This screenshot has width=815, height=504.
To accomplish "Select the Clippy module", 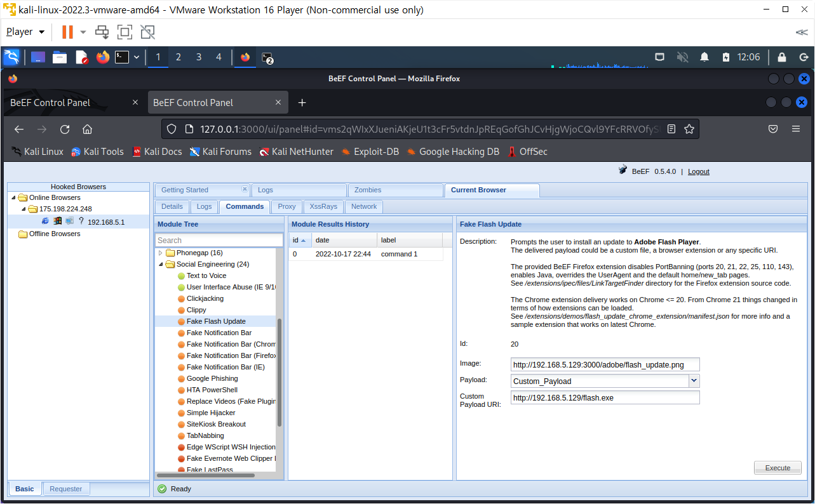I will (196, 310).
